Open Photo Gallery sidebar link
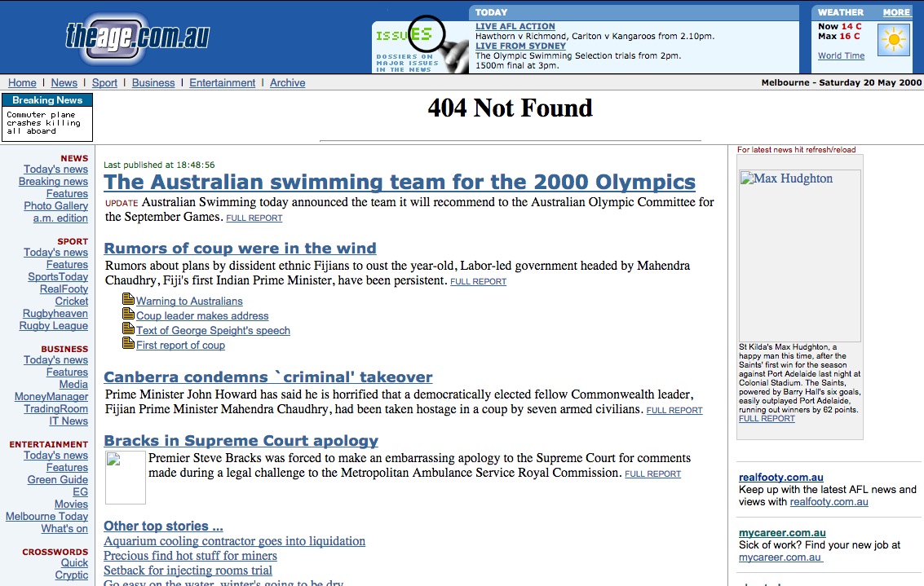The width and height of the screenshot is (924, 586). [55, 205]
